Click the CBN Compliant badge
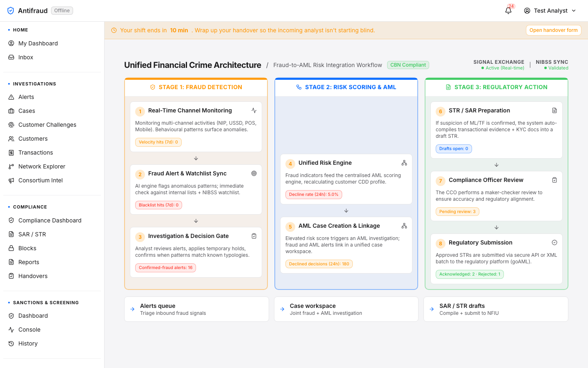The height and width of the screenshot is (368, 588). click(408, 65)
